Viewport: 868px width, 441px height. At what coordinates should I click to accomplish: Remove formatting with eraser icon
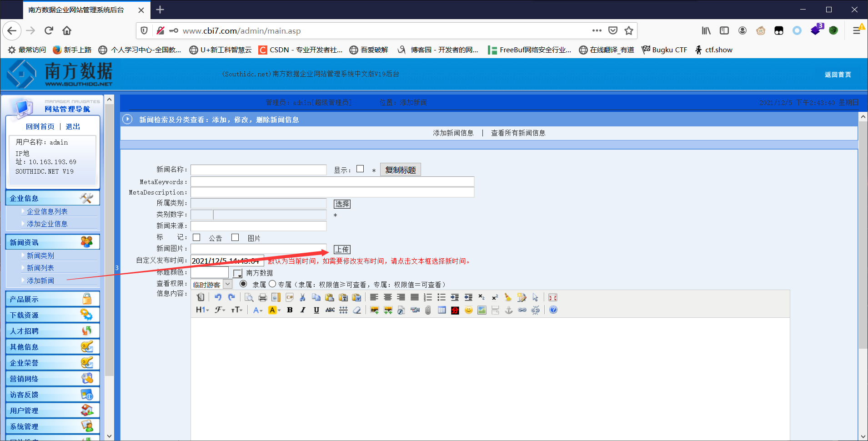coord(357,310)
